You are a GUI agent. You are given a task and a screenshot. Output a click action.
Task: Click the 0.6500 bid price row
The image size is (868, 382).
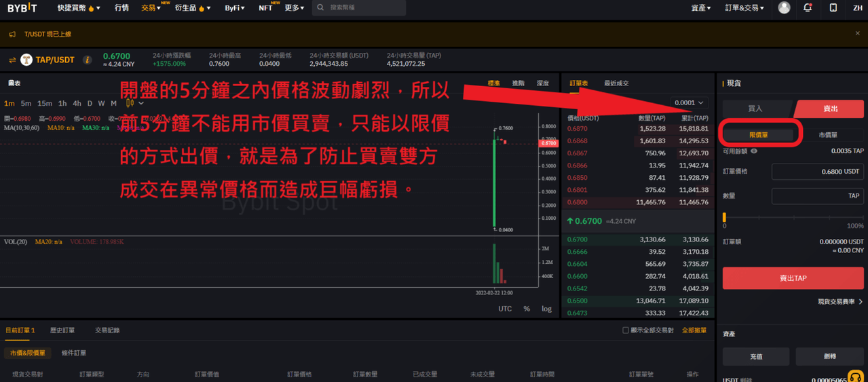637,301
